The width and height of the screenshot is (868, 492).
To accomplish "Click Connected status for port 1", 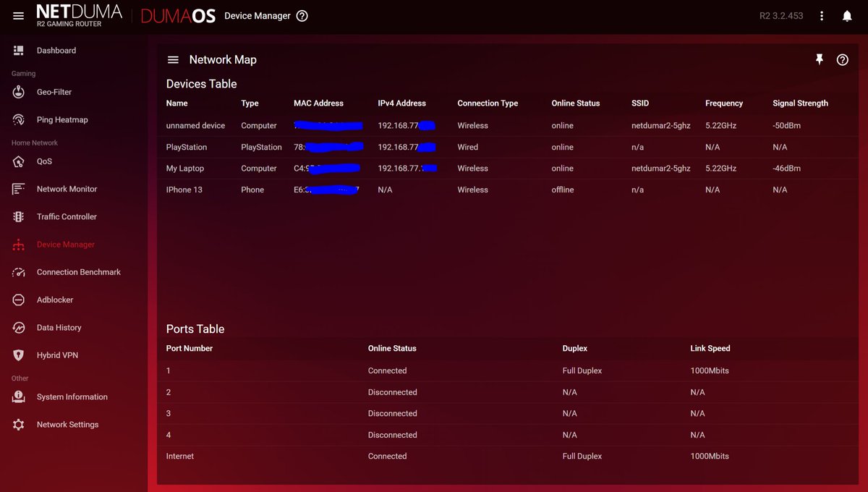I will (x=387, y=370).
